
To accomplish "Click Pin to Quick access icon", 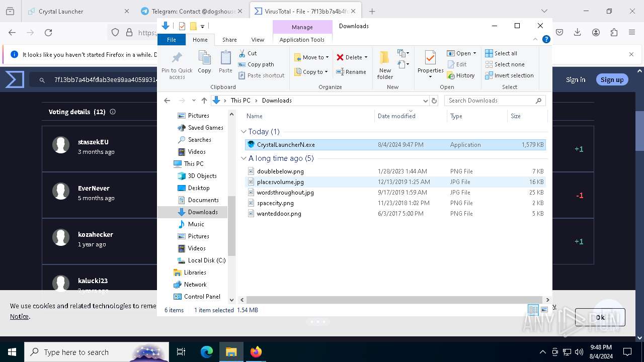I will coord(177,57).
